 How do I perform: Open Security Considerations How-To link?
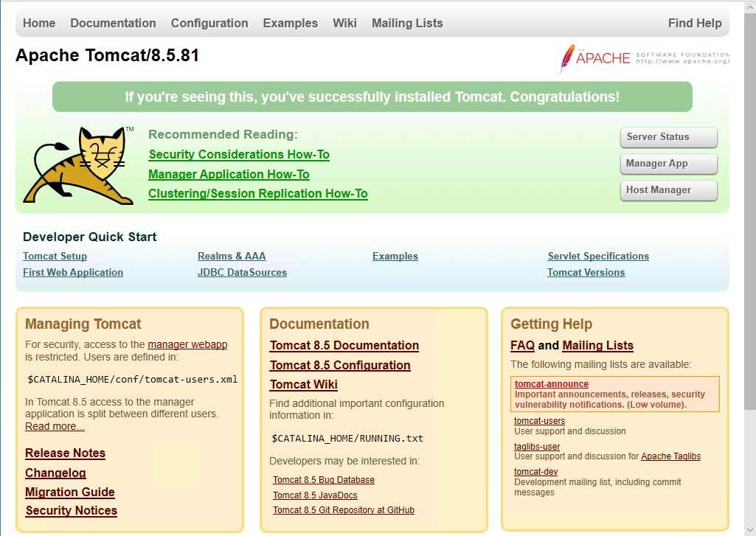[239, 154]
